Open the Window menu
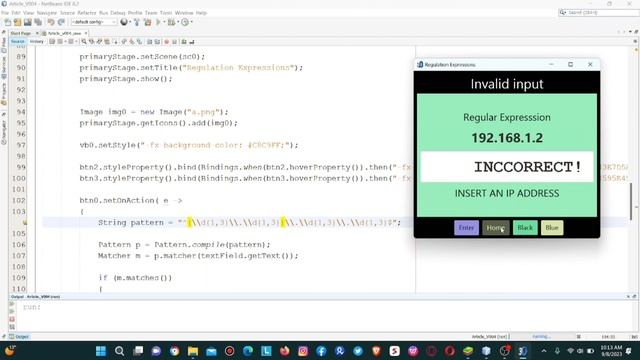Viewport: 640px width, 360px height. point(184,13)
